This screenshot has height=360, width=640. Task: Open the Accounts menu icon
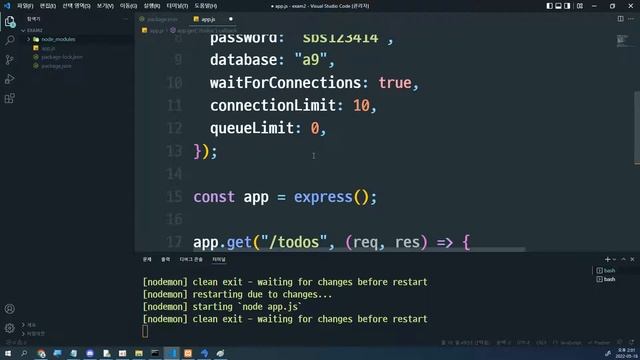coord(10,309)
